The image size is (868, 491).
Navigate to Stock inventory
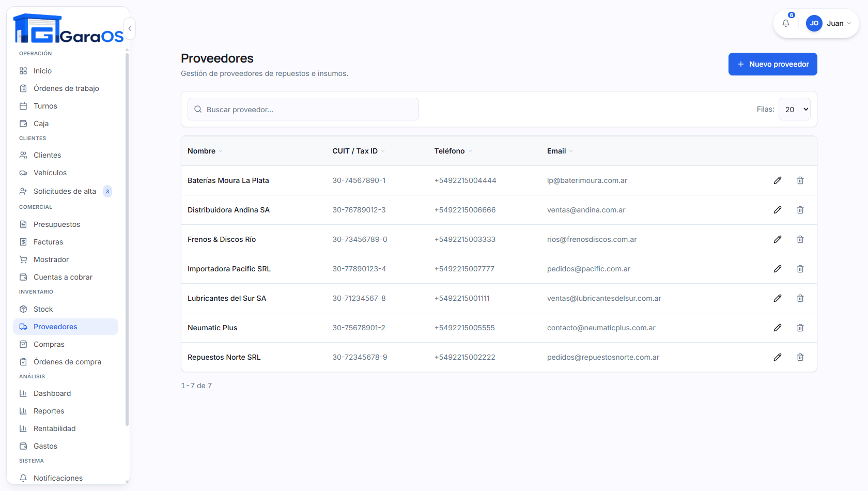[x=66, y=309]
